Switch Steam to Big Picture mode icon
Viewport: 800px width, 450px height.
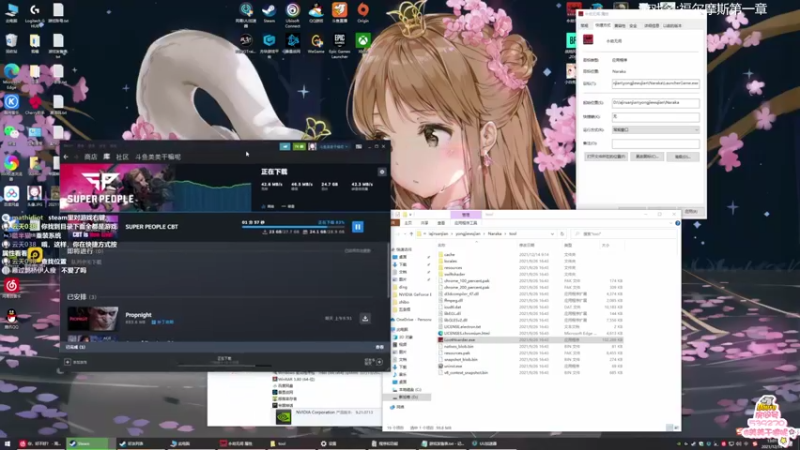click(359, 146)
